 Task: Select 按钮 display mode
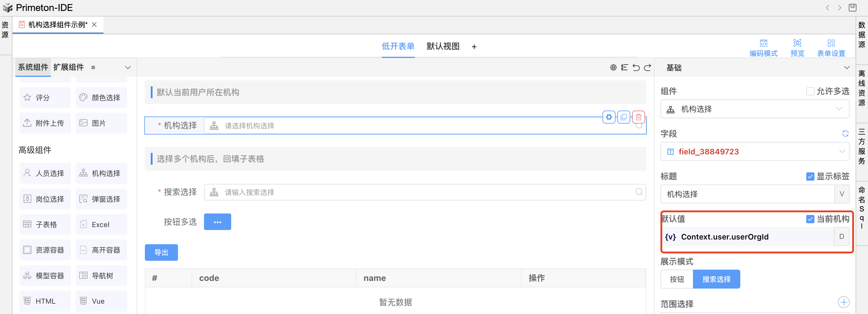coord(677,279)
